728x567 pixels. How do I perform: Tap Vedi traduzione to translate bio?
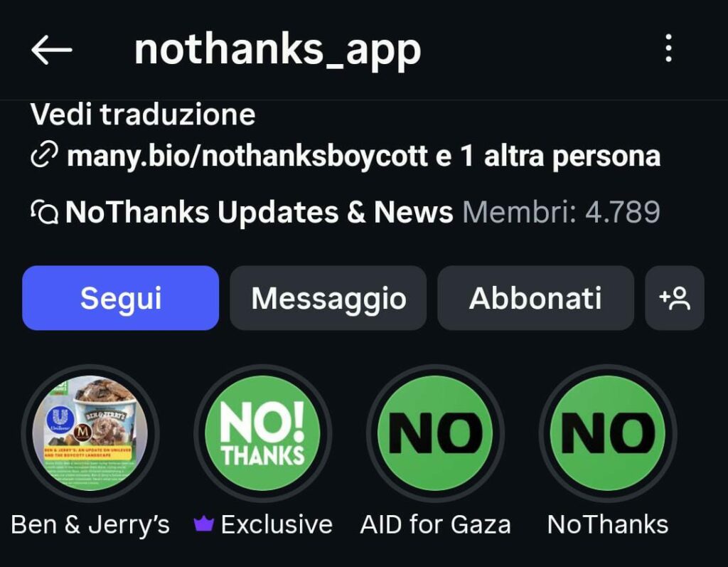coord(143,115)
